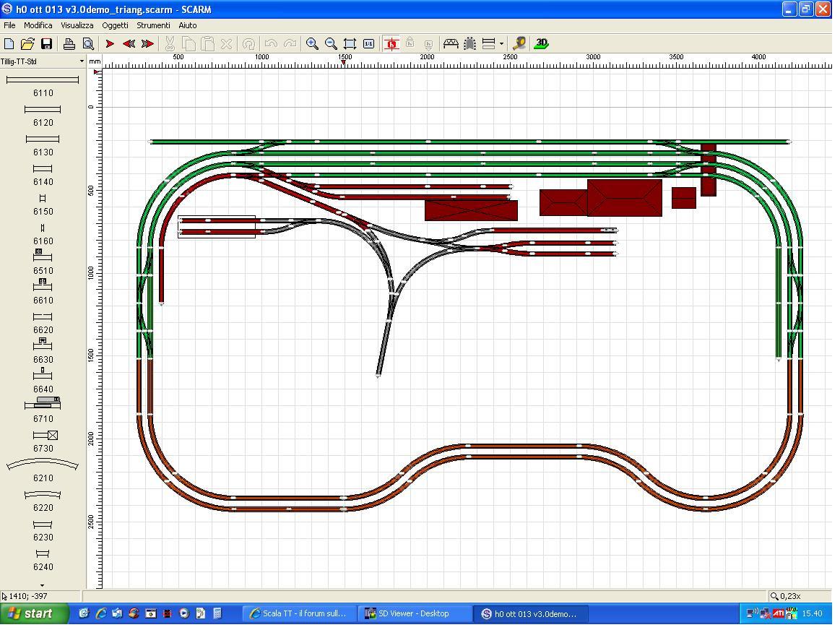Open the Oggetti menu

(x=115, y=25)
